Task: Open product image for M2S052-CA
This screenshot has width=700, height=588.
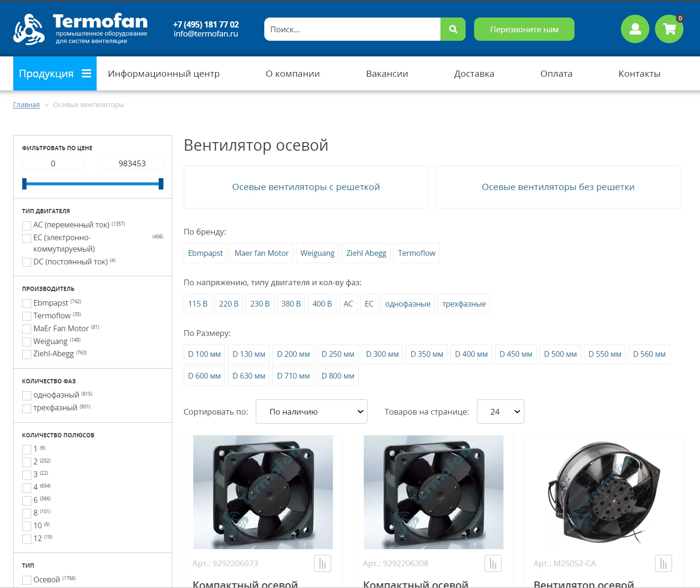Action: [x=604, y=492]
